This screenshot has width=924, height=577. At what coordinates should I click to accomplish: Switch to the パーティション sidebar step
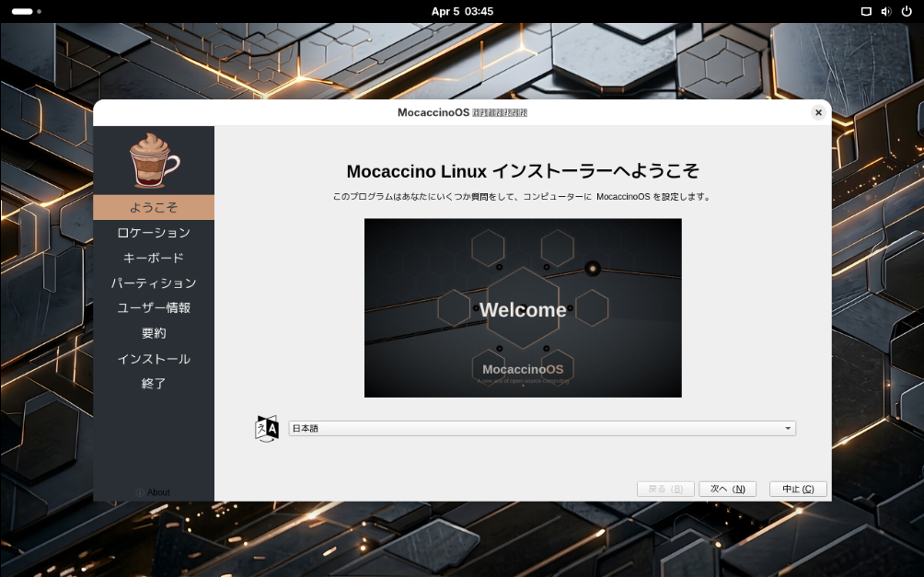[x=154, y=283]
